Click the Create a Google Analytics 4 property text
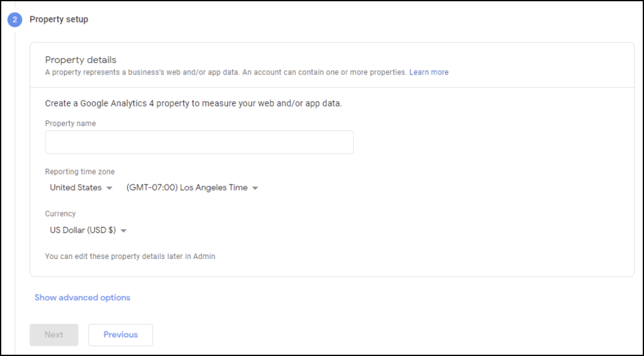 pos(193,103)
